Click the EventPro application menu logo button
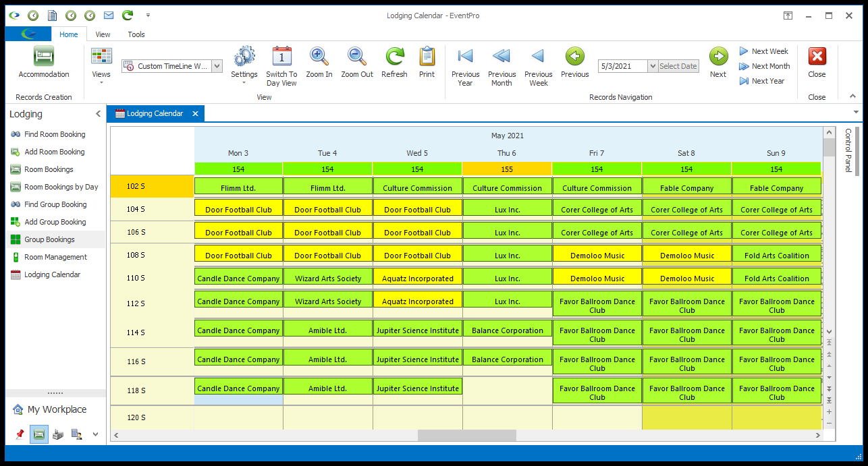Viewport: 868px width, 466px height. [28, 34]
